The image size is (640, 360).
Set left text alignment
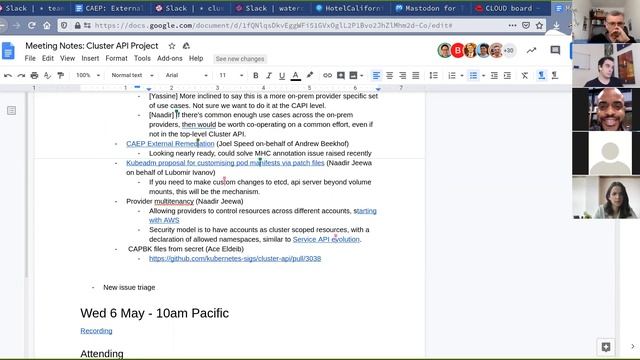point(376,76)
